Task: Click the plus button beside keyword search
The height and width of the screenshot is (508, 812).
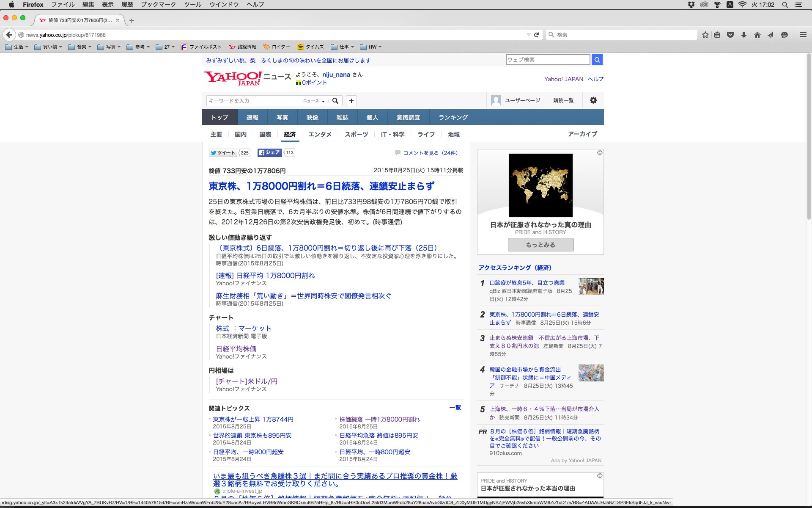Action: (351, 101)
